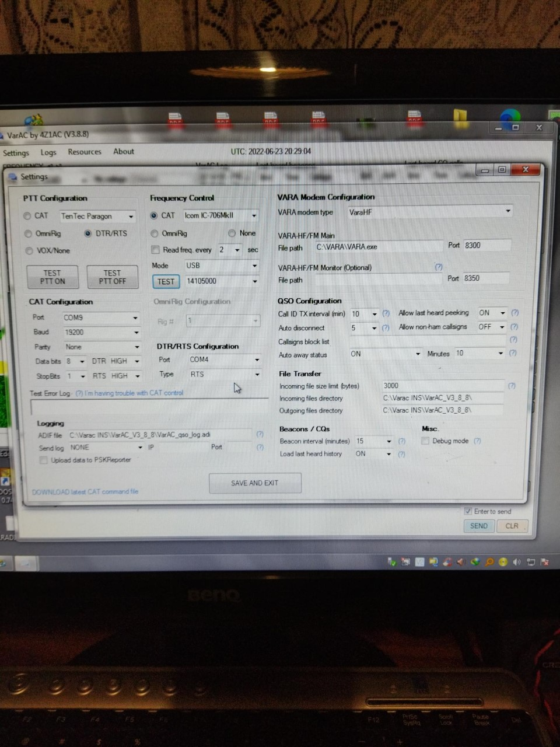The width and height of the screenshot is (560, 747).
Task: Click the frequency TEST button
Action: click(x=166, y=281)
